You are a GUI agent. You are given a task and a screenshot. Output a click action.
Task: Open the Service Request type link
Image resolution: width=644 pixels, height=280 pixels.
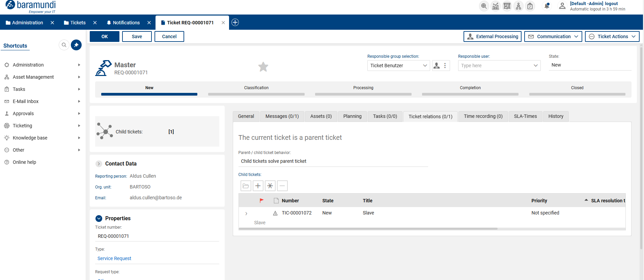point(114,258)
